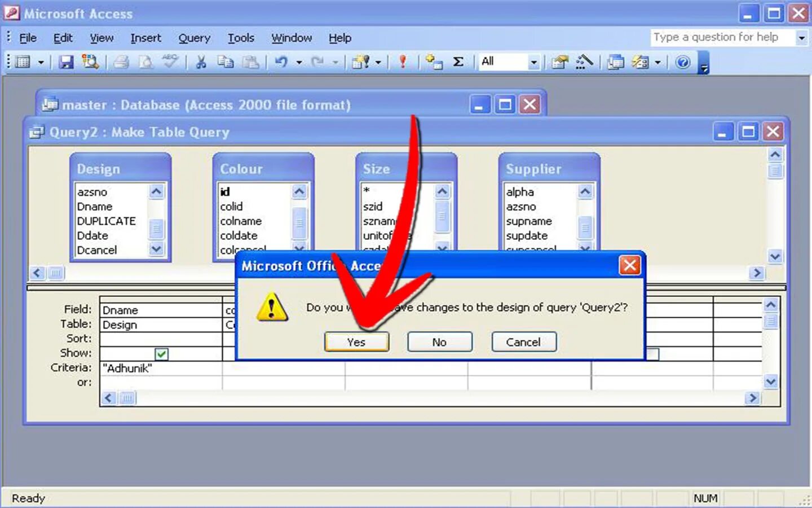Select 'colname' field in Colour table
This screenshot has height=508, width=812.
coord(241,221)
